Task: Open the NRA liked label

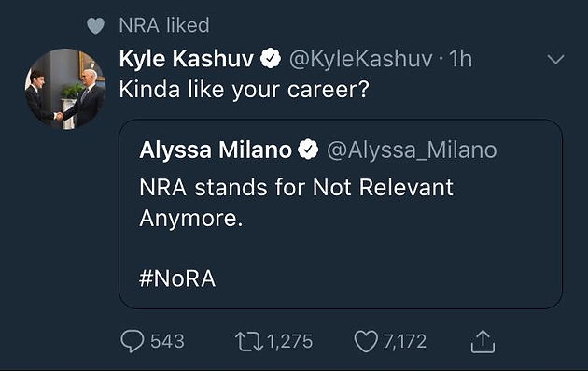Action: [164, 25]
